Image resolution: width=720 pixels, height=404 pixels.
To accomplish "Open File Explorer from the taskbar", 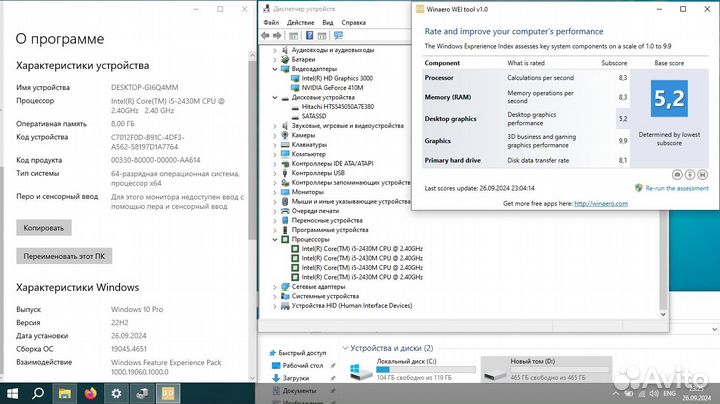I will tap(64, 393).
